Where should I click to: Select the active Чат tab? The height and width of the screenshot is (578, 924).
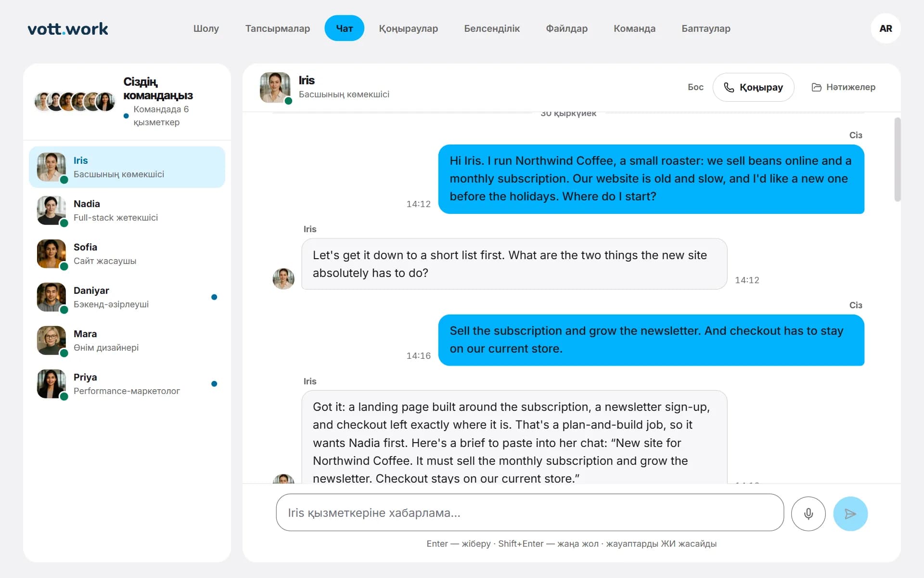pyautogui.click(x=344, y=28)
